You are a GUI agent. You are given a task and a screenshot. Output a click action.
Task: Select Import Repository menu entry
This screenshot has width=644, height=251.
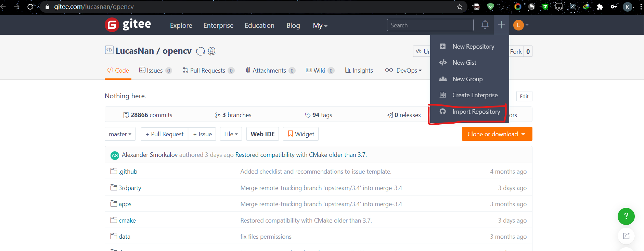(x=469, y=112)
